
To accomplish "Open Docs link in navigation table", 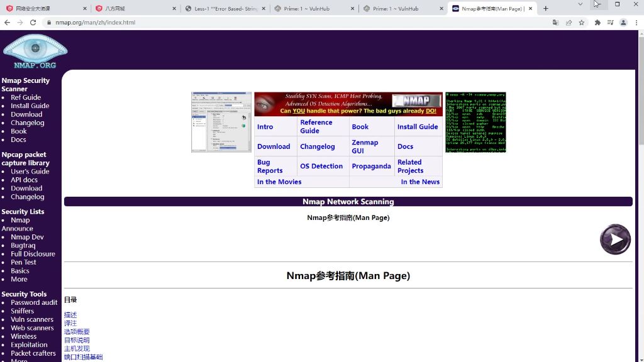I will pyautogui.click(x=405, y=146).
